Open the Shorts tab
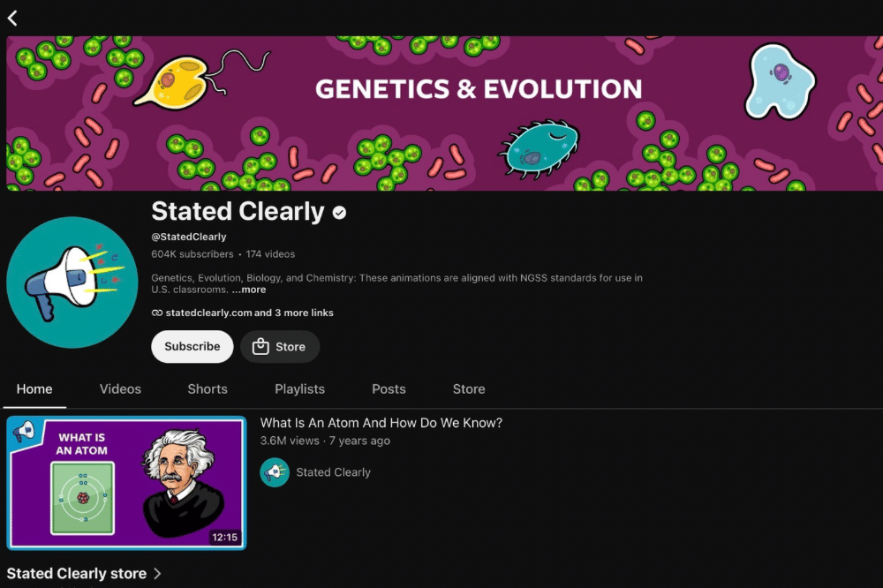Image resolution: width=883 pixels, height=588 pixels. click(208, 389)
